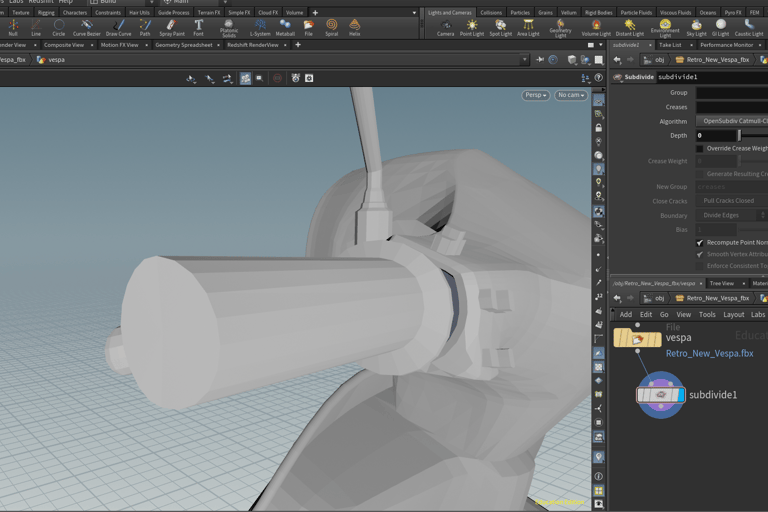Open the Layout menu in network editor
Image resolution: width=768 pixels, height=512 pixels.
pos(734,314)
